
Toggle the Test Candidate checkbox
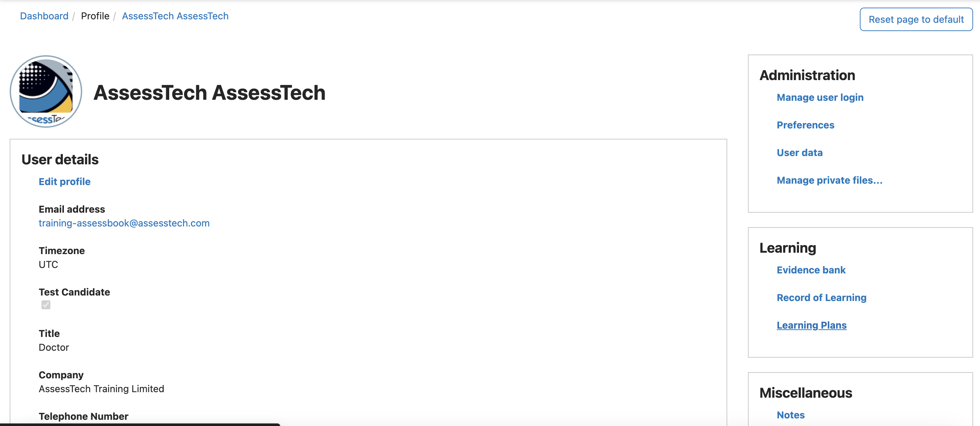click(x=46, y=305)
